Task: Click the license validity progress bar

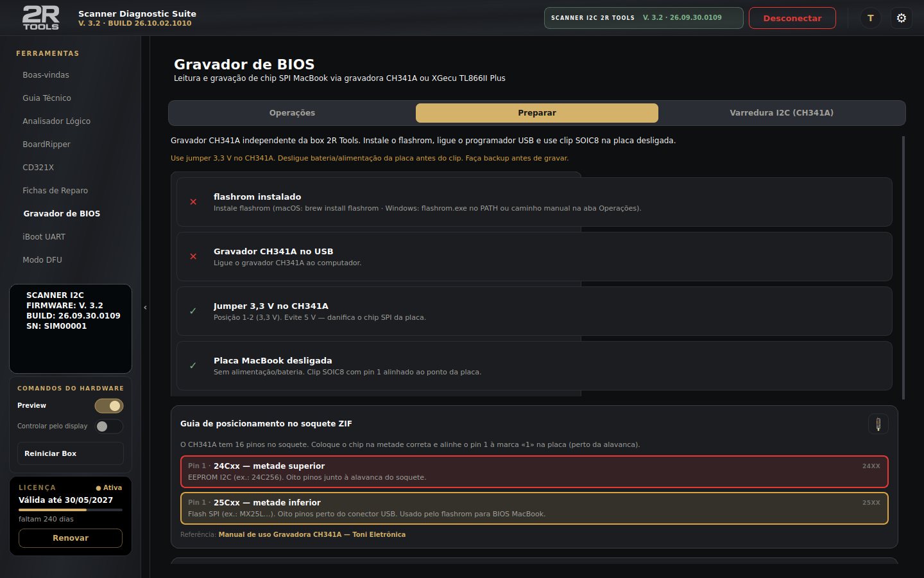Action: (x=71, y=510)
